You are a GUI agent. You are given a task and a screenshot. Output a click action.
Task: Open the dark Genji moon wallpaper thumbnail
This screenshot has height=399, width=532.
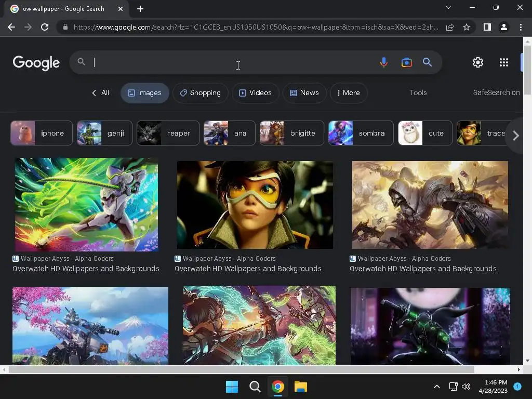click(x=430, y=326)
